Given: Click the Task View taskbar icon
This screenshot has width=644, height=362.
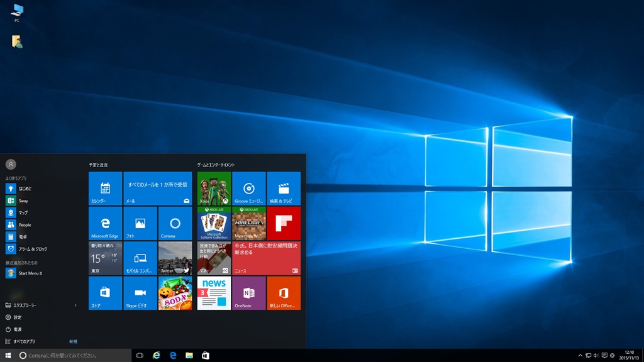Looking at the screenshot, I should pos(140,356).
